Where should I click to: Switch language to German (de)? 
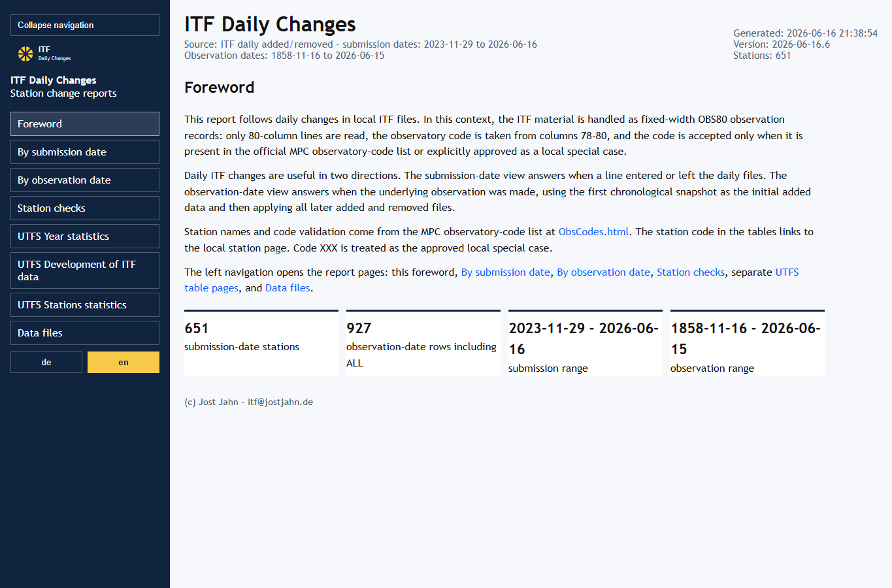point(46,362)
